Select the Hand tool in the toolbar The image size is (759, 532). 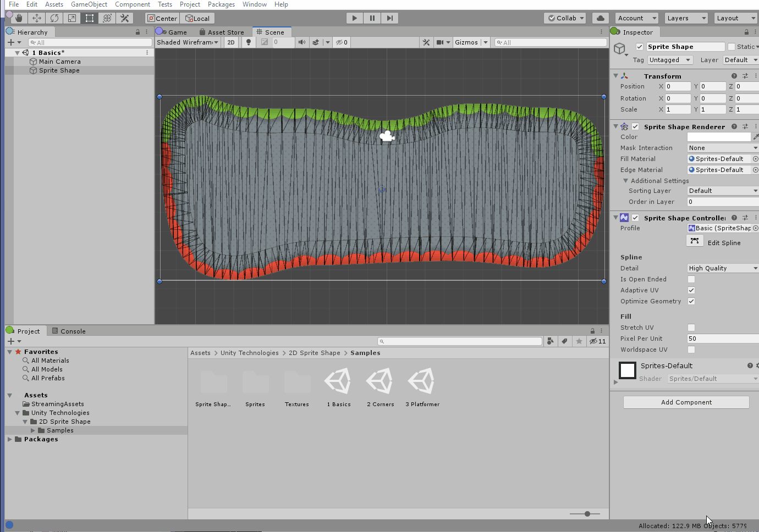(x=18, y=18)
